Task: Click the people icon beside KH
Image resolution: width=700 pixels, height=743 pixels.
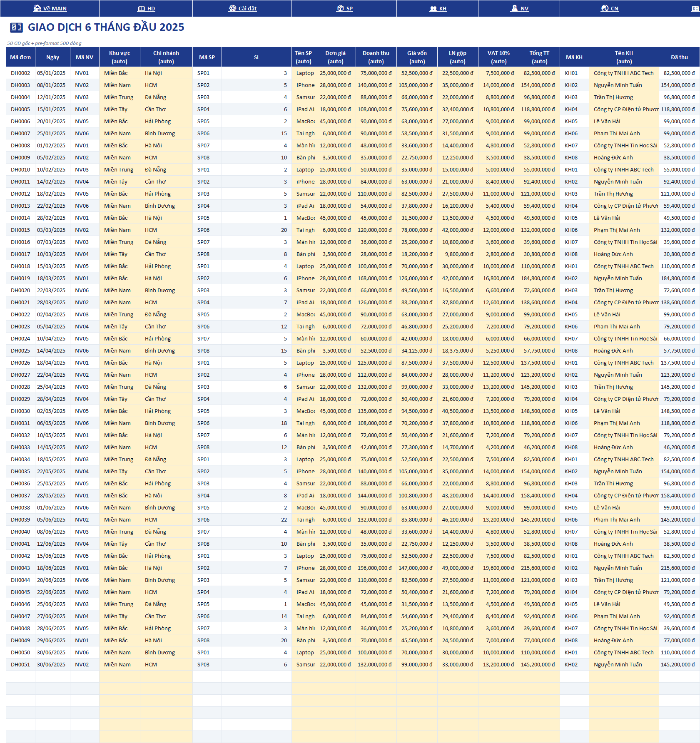Action: click(x=433, y=8)
